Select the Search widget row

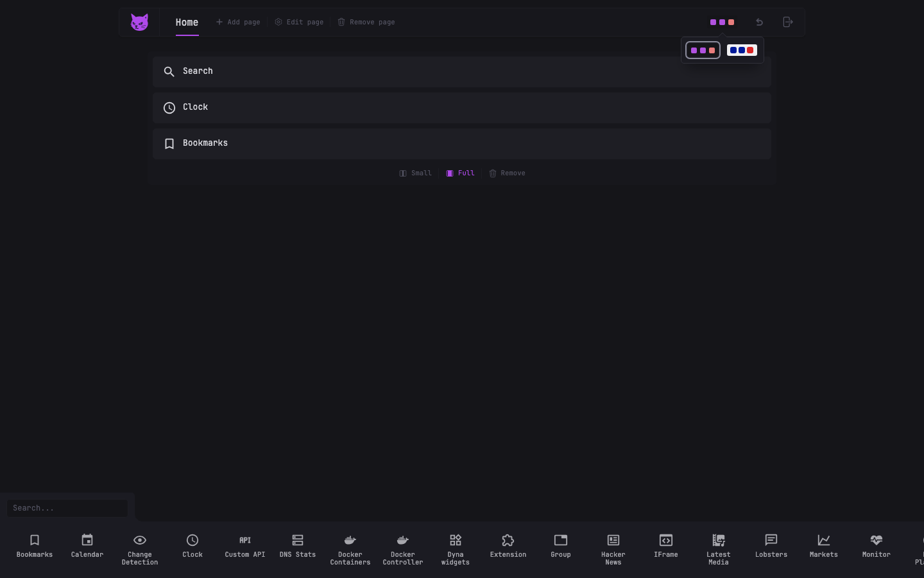(x=462, y=72)
